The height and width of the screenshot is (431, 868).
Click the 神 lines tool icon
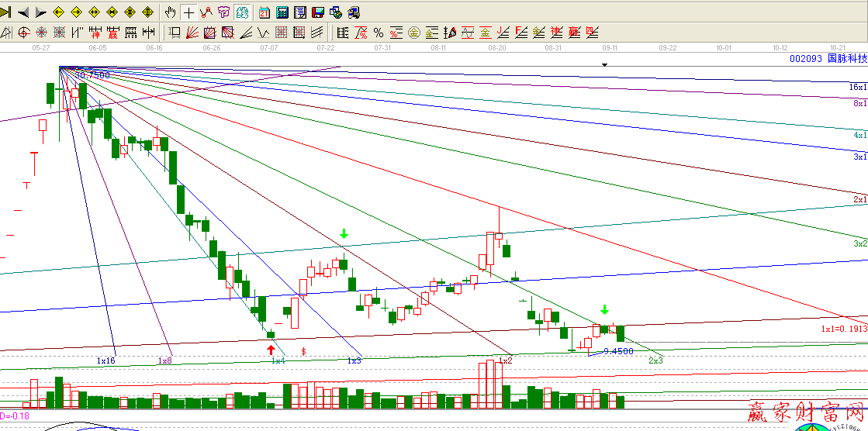click(x=556, y=33)
